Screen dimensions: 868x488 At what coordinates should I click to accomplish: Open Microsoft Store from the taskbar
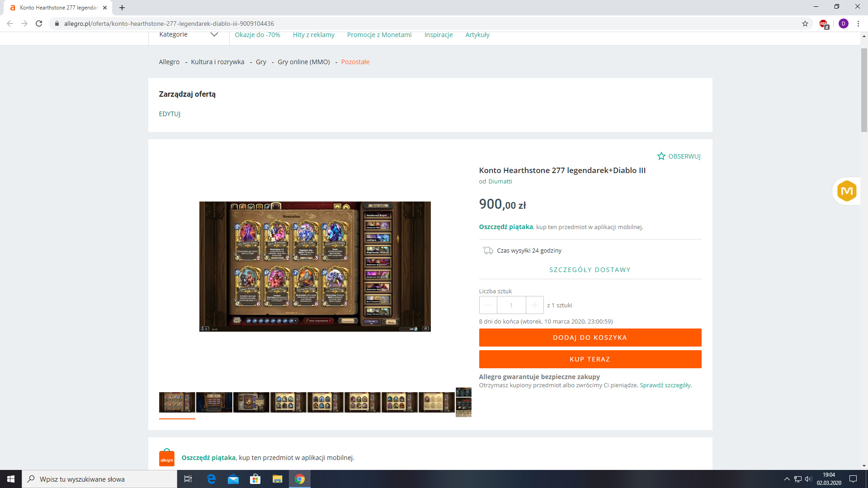[255, 479]
